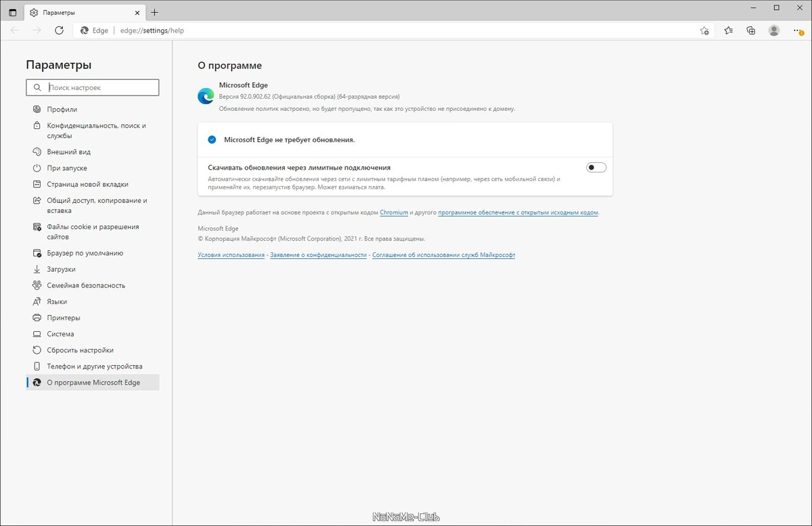Toggle downloading updates over metered connections
The image size is (812, 526).
click(x=596, y=168)
